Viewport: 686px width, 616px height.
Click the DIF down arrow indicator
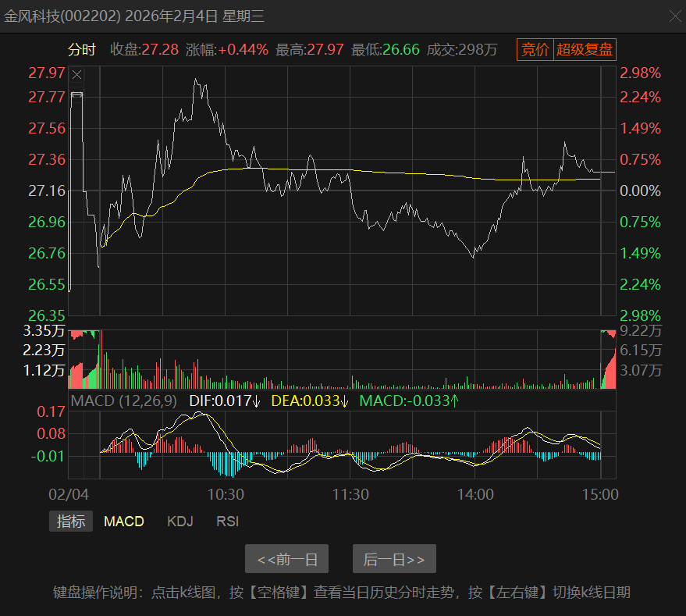tap(257, 401)
